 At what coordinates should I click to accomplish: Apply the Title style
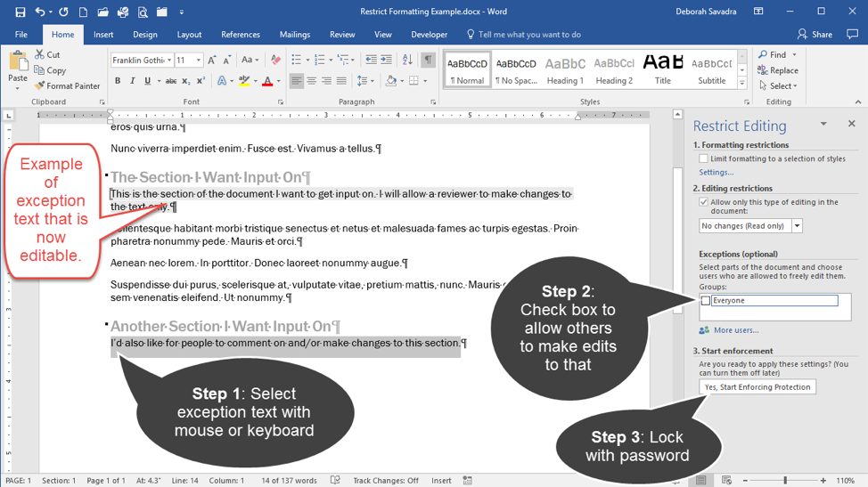pyautogui.click(x=663, y=70)
